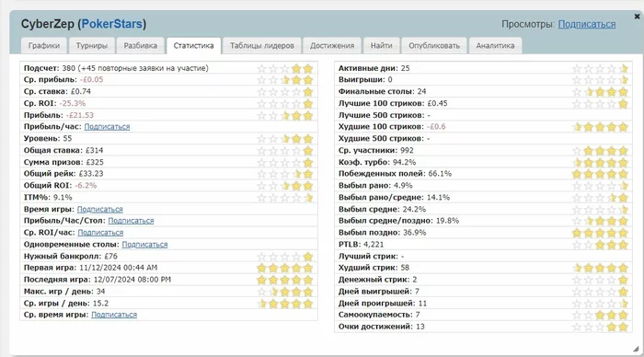Click the star rating for Ср. ROI

285,104
